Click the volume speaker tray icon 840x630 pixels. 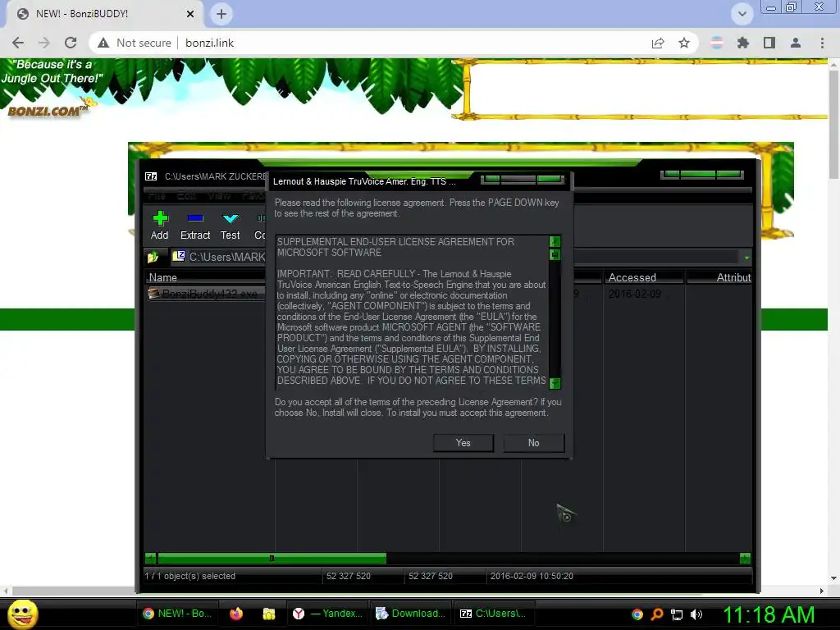coord(696,614)
